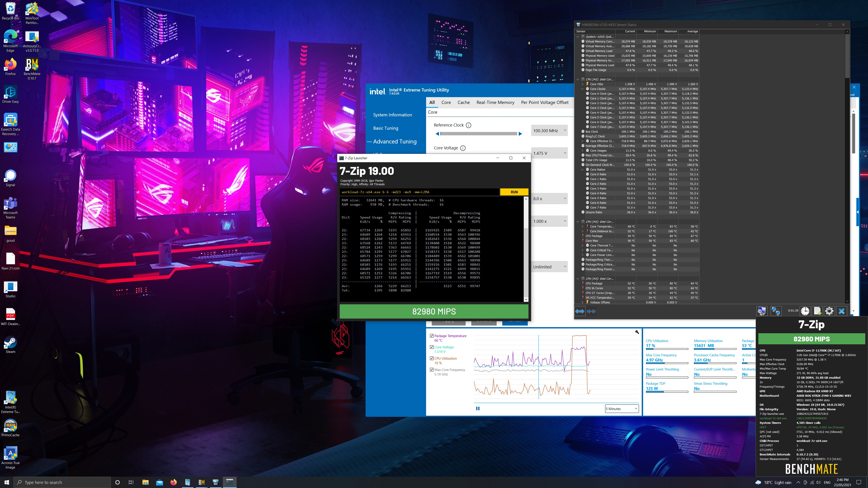
Task: Open the 1.000 x dropdown in XTU
Action: (x=549, y=221)
